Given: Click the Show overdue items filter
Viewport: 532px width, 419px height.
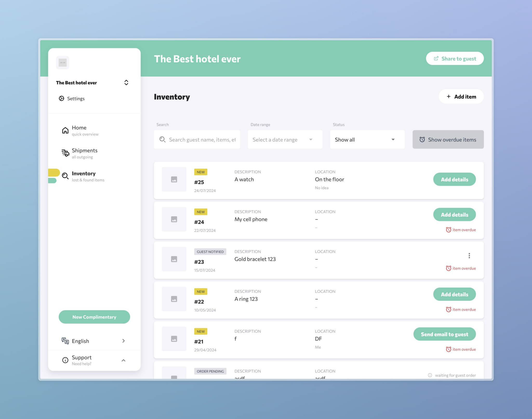Looking at the screenshot, I should click(x=448, y=139).
